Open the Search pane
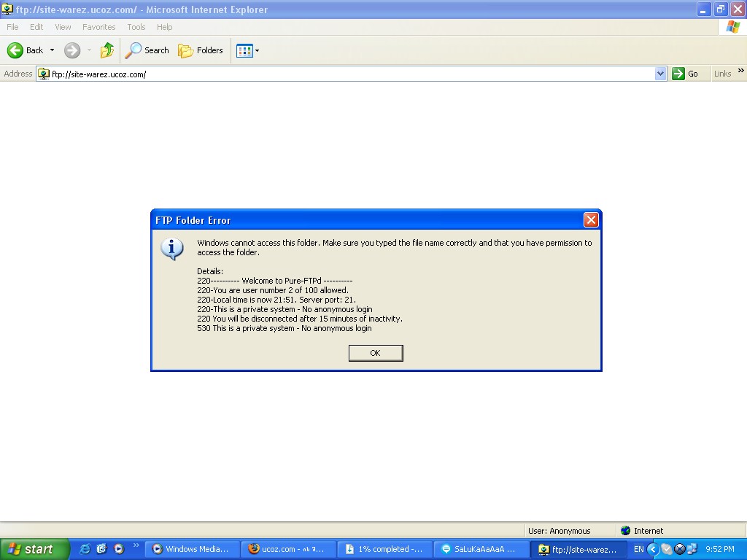The width and height of the screenshot is (747, 560). coord(147,50)
